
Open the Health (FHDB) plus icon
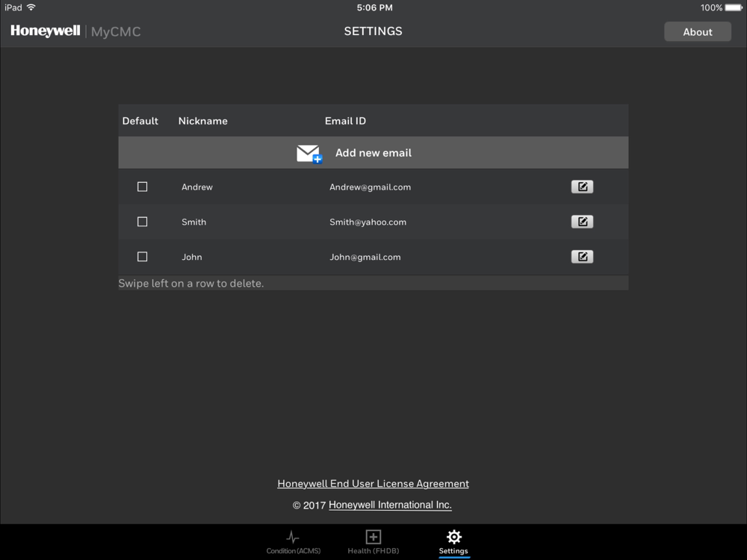pyautogui.click(x=373, y=537)
